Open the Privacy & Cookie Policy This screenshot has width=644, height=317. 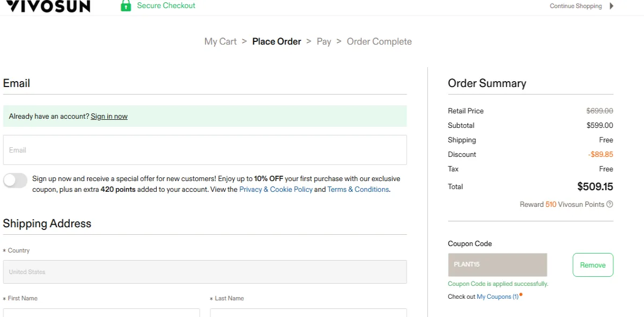(x=276, y=189)
